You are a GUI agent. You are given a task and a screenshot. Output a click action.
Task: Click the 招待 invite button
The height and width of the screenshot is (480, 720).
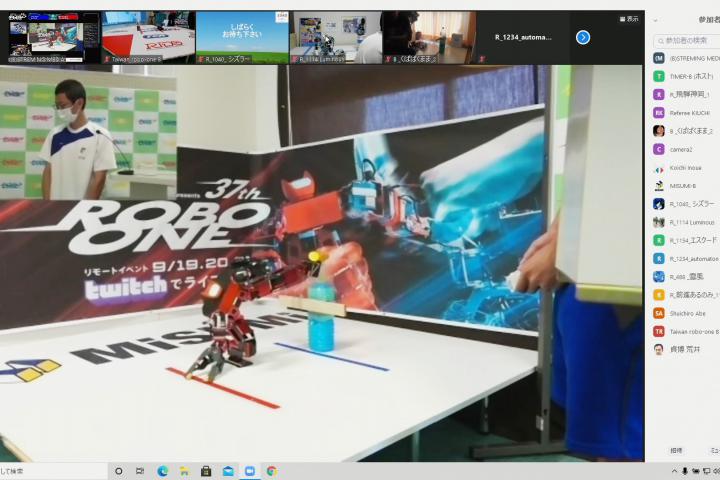(x=676, y=451)
